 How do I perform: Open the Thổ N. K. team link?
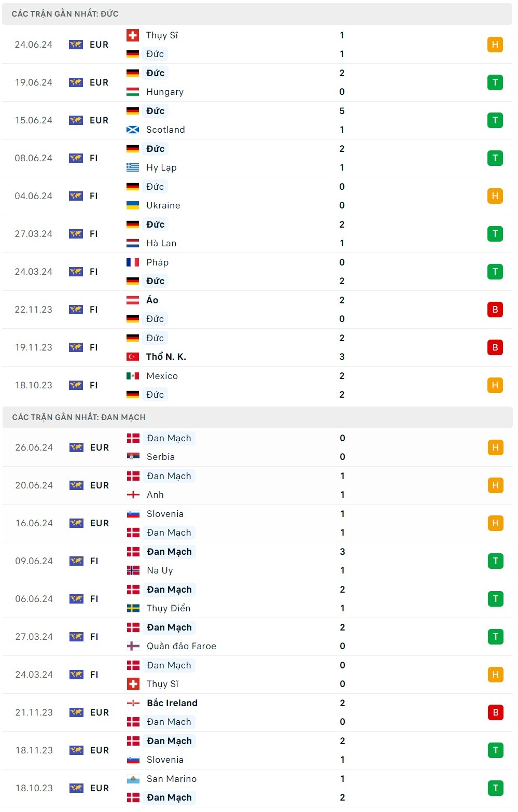point(166,357)
